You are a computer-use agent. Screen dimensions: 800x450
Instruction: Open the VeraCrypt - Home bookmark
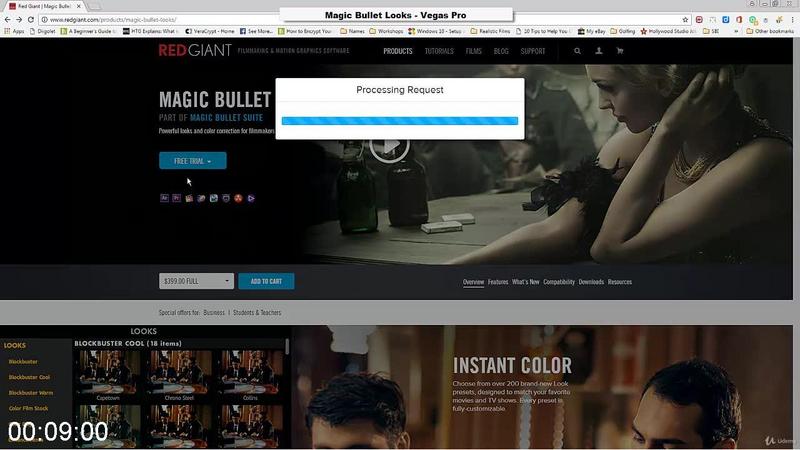point(210,31)
